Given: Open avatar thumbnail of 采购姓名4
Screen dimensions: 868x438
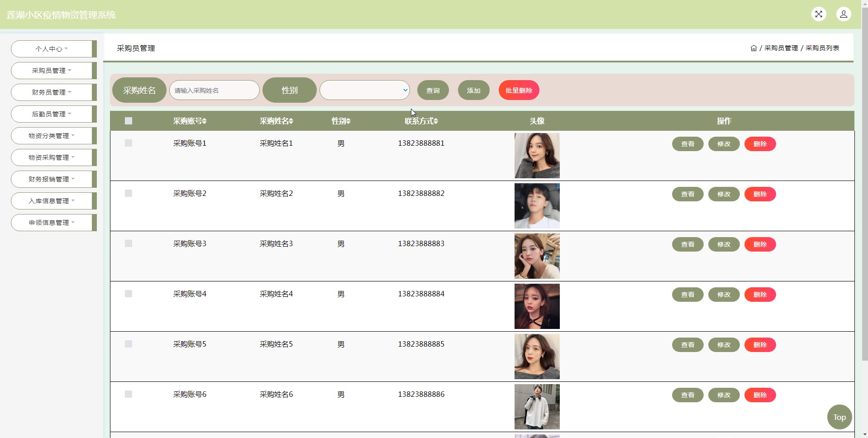Looking at the screenshot, I should click(537, 306).
